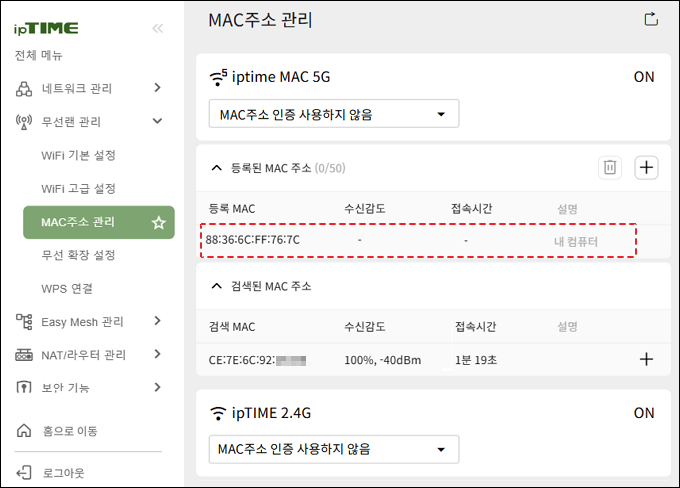Collapse the 검색된 MAC 주소 section
The height and width of the screenshot is (488, 680).
[x=216, y=286]
